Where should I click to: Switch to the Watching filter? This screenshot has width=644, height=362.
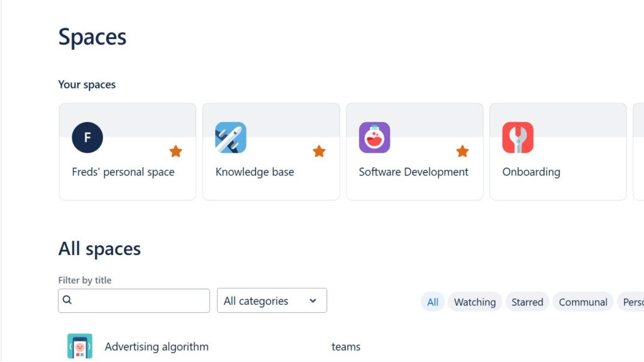[475, 302]
